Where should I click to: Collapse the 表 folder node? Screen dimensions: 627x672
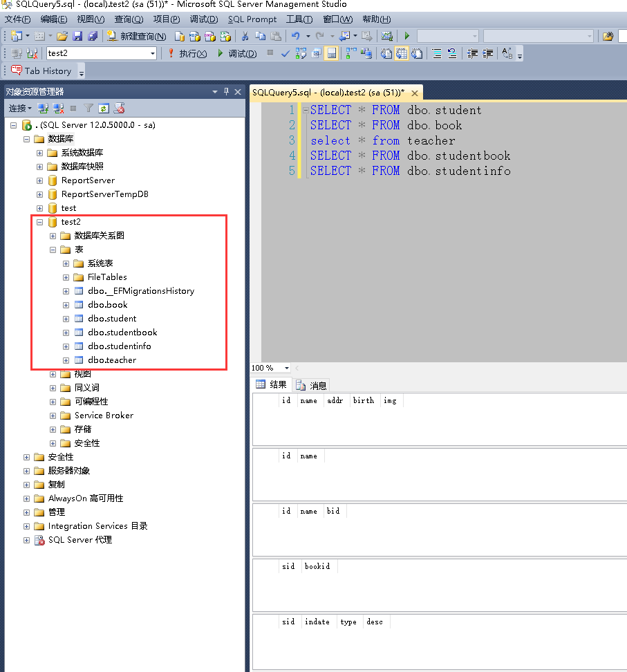pos(53,250)
